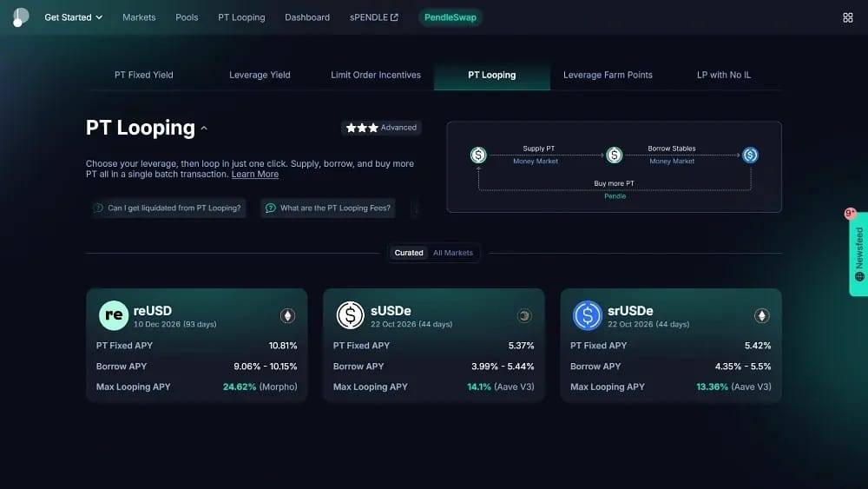This screenshot has width=868, height=489.
Task: Click chat icon beside Looping Fees question
Action: [x=270, y=208]
